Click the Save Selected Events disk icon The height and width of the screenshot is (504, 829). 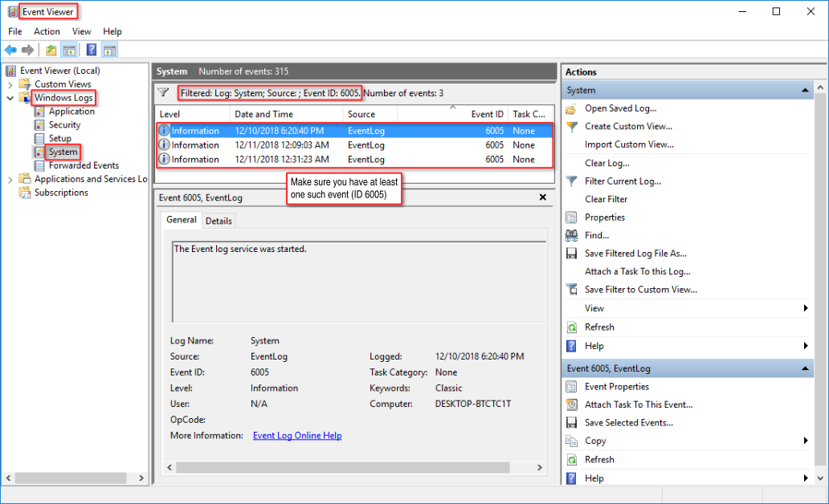coord(571,423)
